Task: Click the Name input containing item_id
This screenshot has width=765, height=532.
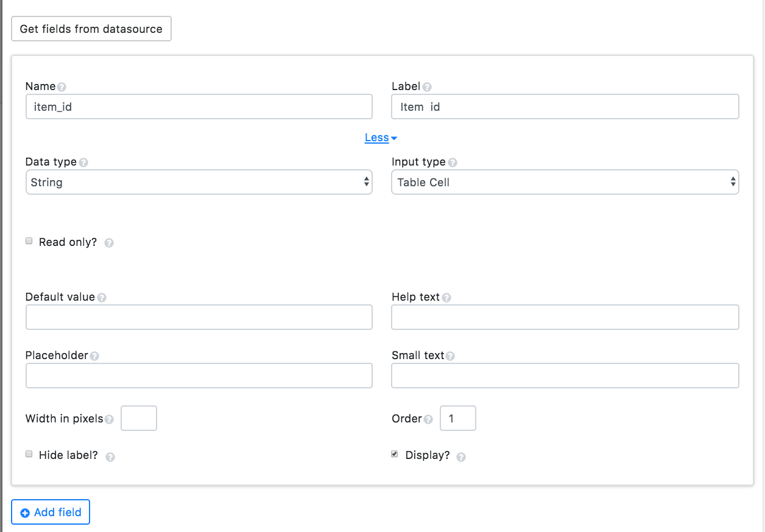Action: coord(199,107)
